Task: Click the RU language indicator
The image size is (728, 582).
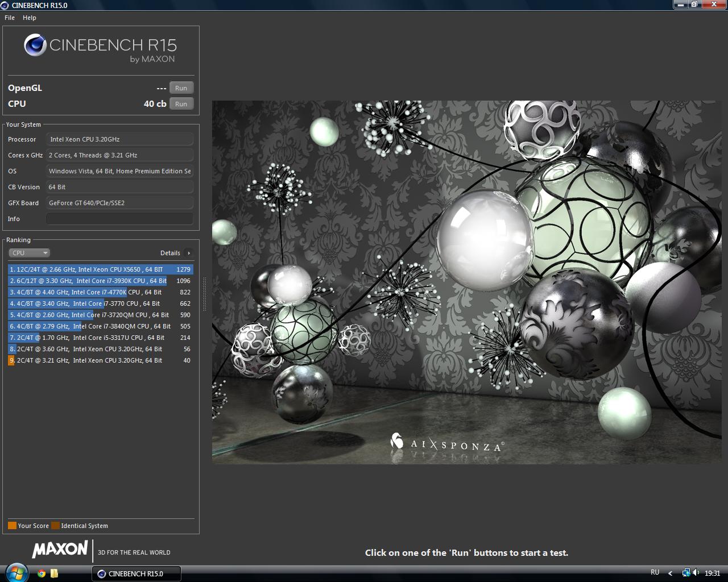Action: pyautogui.click(x=655, y=573)
